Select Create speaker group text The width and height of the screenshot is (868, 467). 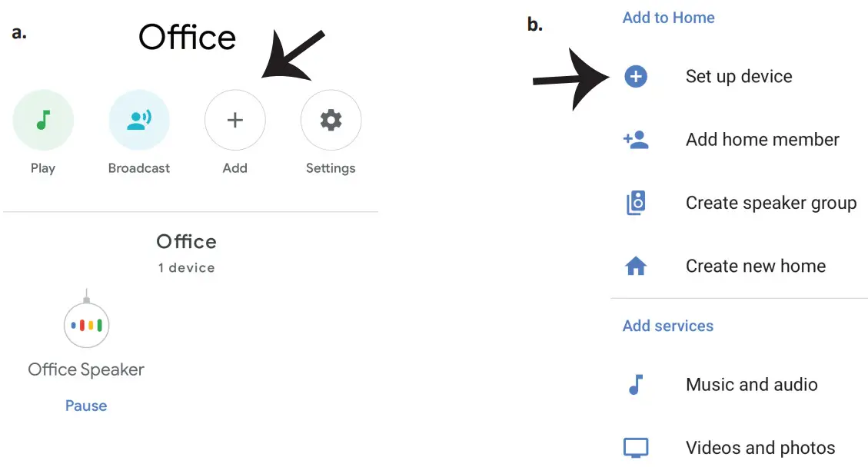(770, 203)
